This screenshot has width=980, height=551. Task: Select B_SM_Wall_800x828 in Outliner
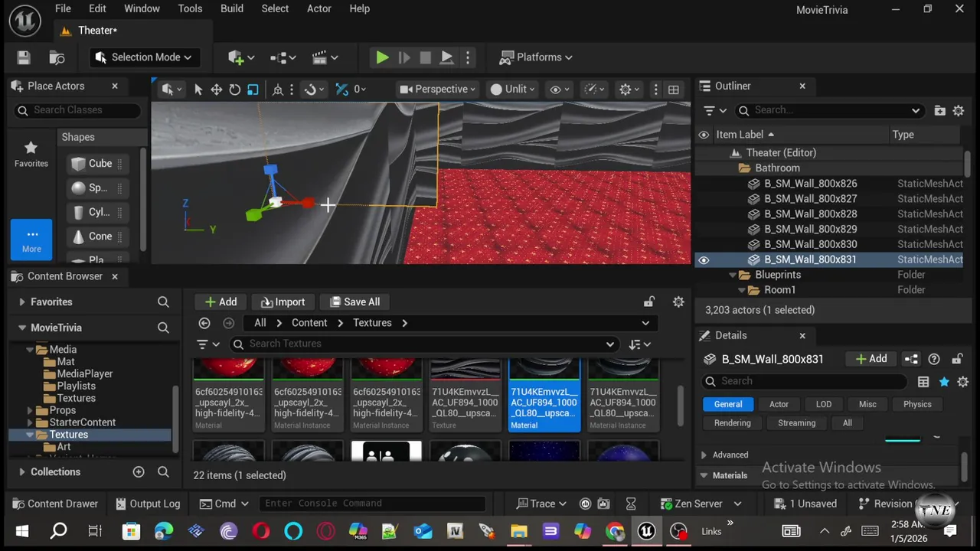pos(810,214)
